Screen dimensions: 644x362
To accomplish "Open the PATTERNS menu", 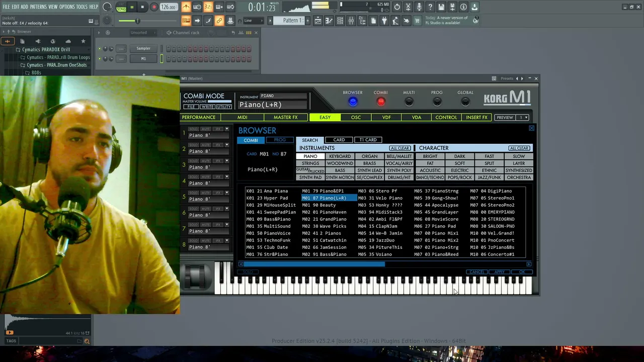I will click(x=38, y=7).
